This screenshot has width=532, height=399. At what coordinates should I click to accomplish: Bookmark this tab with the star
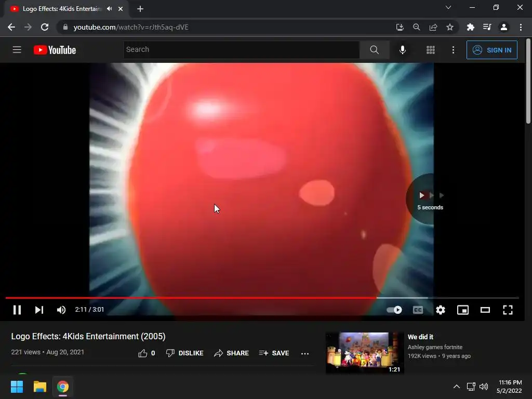coord(449,27)
